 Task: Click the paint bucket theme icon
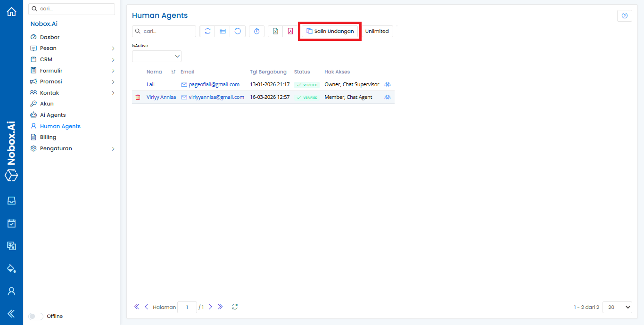point(11,268)
